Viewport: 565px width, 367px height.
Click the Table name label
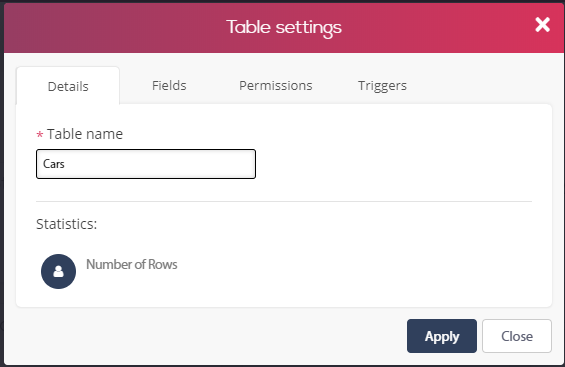[85, 134]
